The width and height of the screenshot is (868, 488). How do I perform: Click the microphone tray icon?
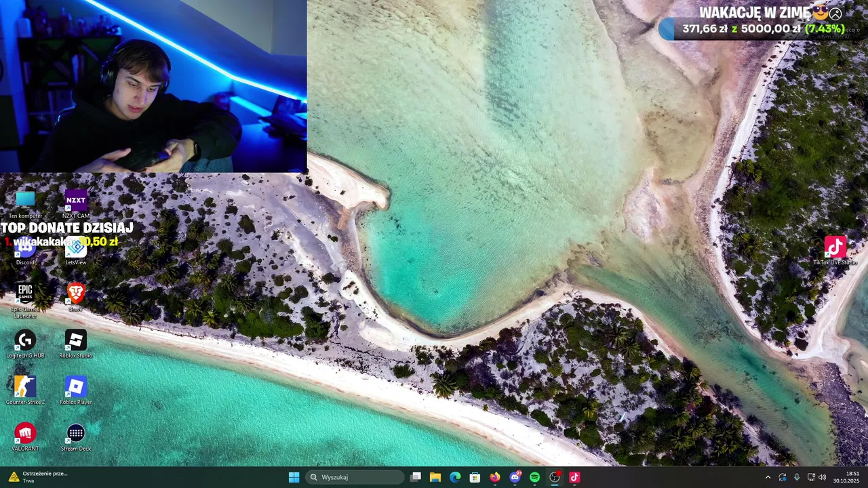pos(797,477)
